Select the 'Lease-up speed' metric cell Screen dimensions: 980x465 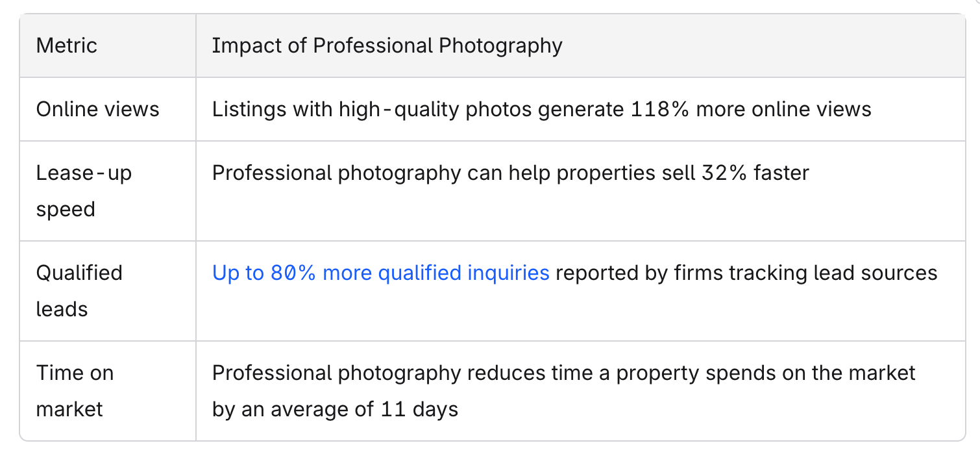[108, 191]
